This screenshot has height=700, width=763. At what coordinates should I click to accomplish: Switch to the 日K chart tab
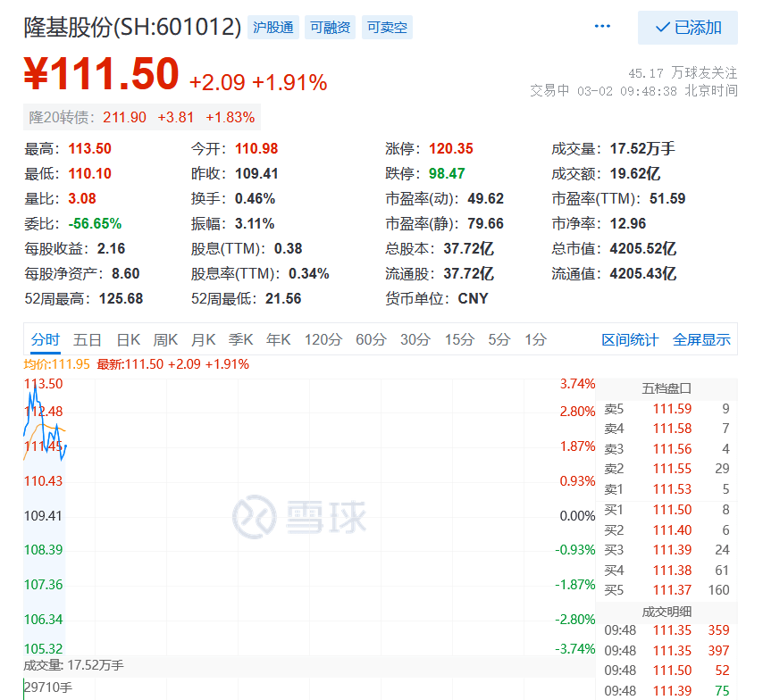129,339
